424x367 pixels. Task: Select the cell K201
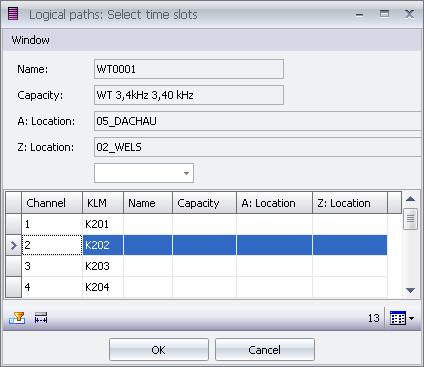[x=103, y=224]
